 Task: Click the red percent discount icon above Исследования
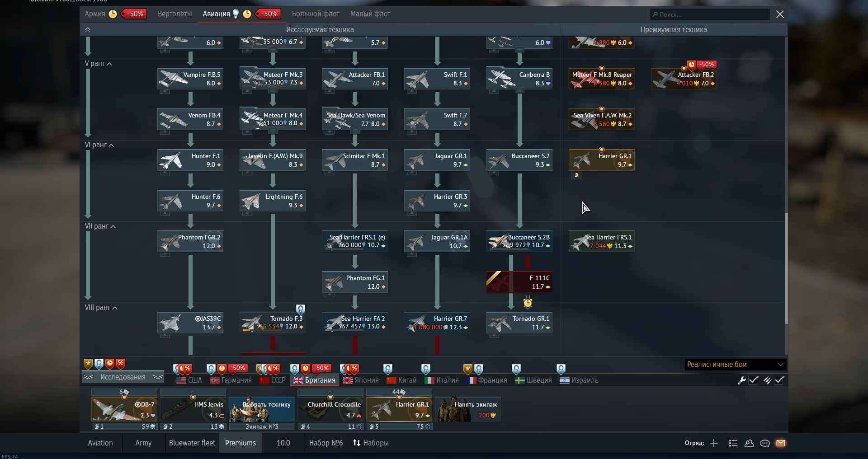[121, 364]
